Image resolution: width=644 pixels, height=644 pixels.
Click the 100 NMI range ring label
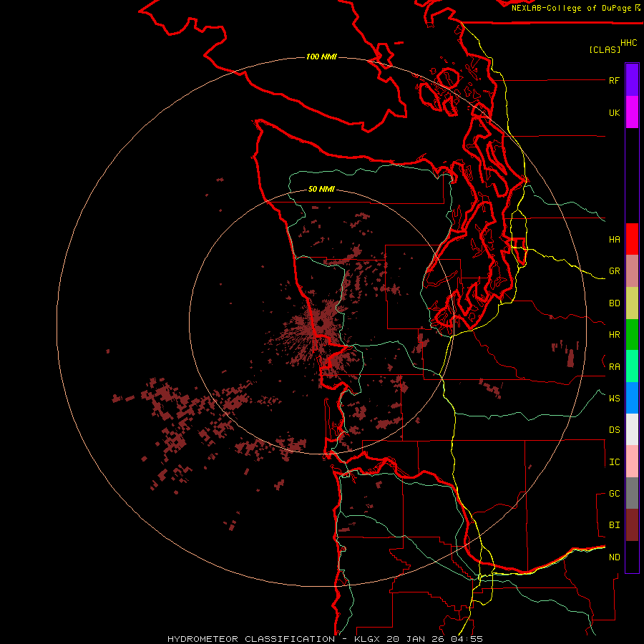pyautogui.click(x=321, y=57)
